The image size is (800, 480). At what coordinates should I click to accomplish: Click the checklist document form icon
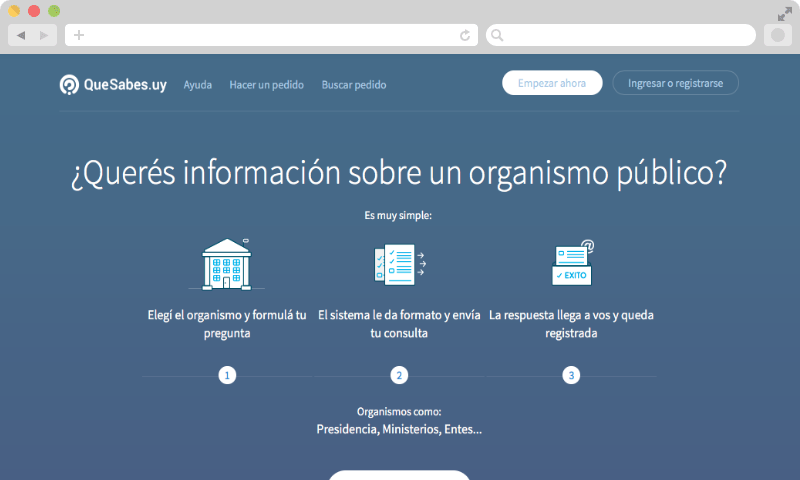tap(398, 264)
